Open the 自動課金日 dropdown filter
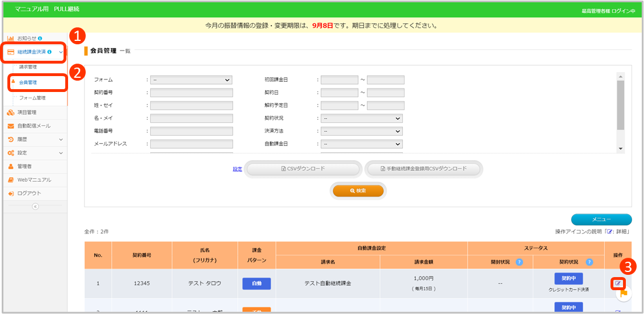The height and width of the screenshot is (314, 644). pos(361,144)
